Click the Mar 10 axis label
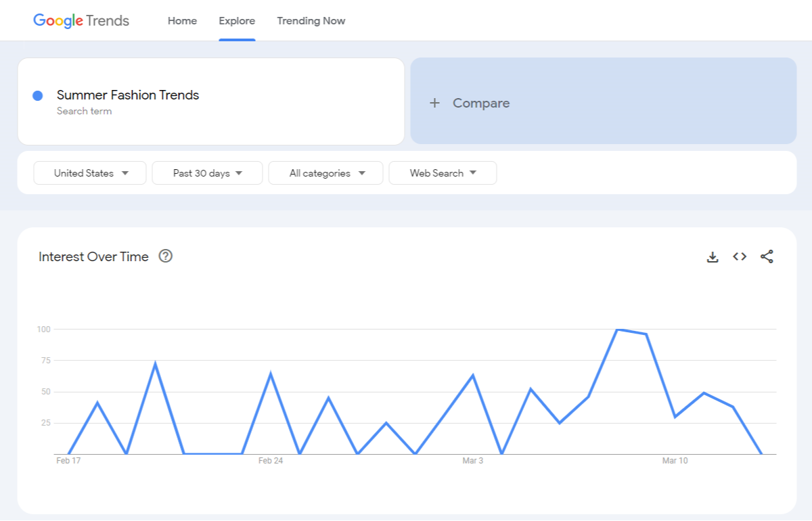Viewport: 812px width, 521px height. (675, 461)
